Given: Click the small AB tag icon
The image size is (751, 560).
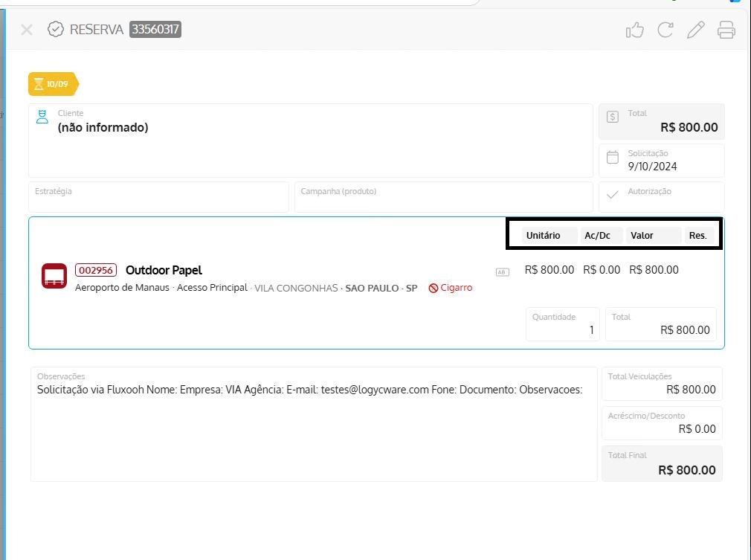Looking at the screenshot, I should 502,272.
